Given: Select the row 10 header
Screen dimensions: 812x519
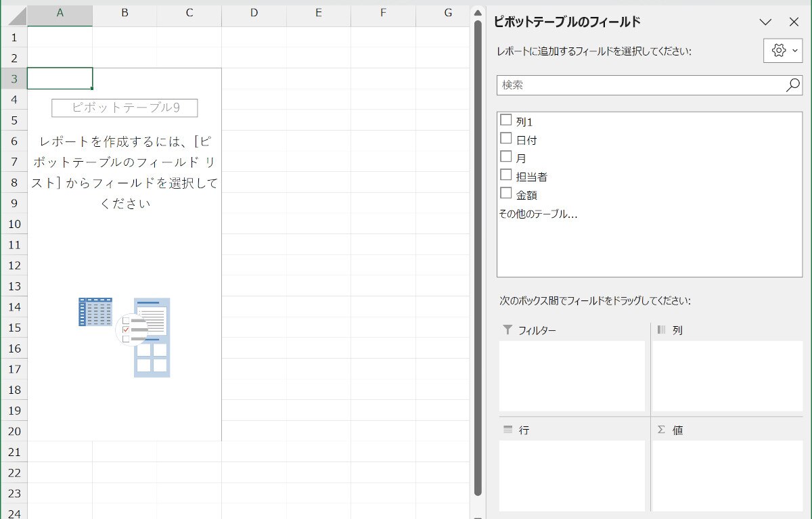Looking at the screenshot, I should click(x=14, y=224).
